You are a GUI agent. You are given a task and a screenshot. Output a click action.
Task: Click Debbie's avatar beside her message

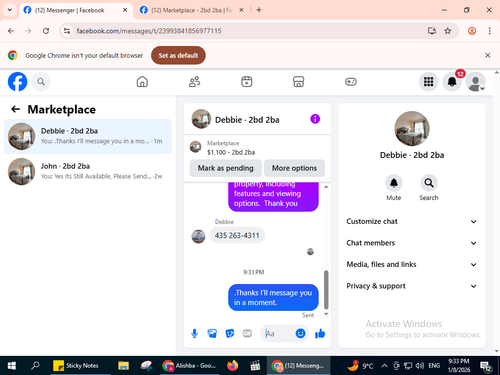(x=198, y=236)
